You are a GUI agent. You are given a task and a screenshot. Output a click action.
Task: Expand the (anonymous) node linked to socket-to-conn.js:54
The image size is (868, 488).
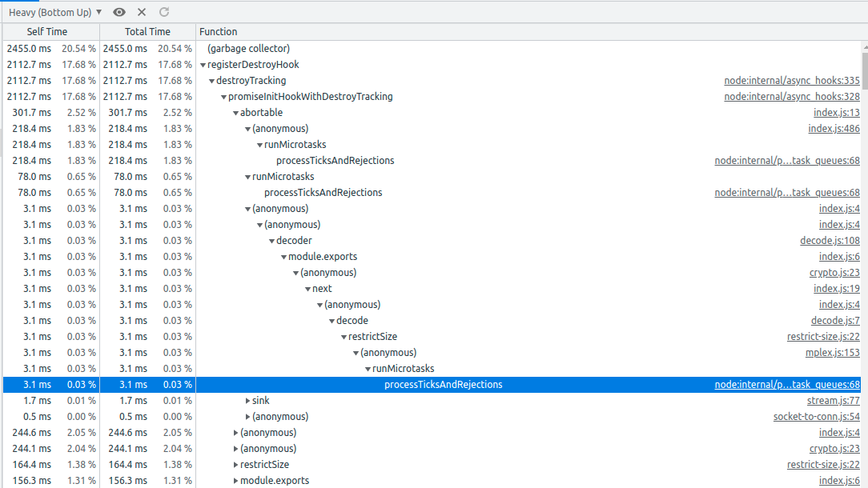point(247,417)
